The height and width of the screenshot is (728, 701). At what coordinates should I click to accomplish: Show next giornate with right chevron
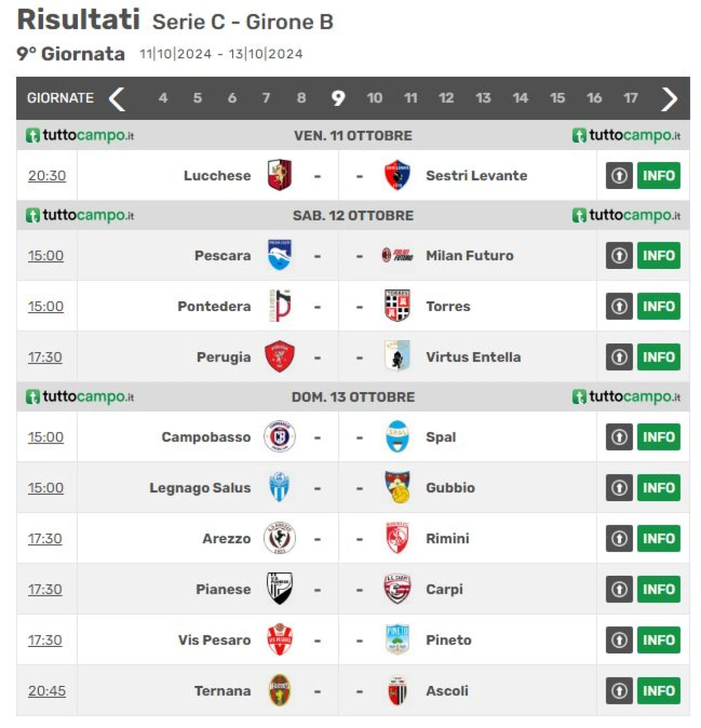(x=669, y=99)
